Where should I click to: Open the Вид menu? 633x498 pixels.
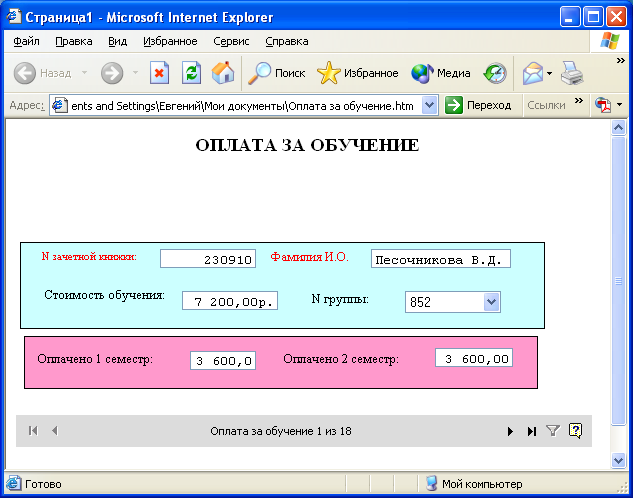click(117, 41)
